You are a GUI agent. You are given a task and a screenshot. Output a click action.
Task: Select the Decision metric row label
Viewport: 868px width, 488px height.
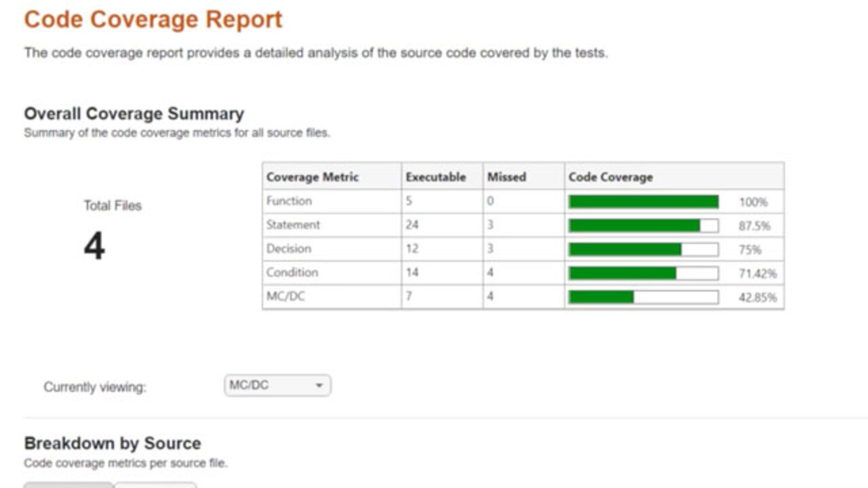coord(289,249)
